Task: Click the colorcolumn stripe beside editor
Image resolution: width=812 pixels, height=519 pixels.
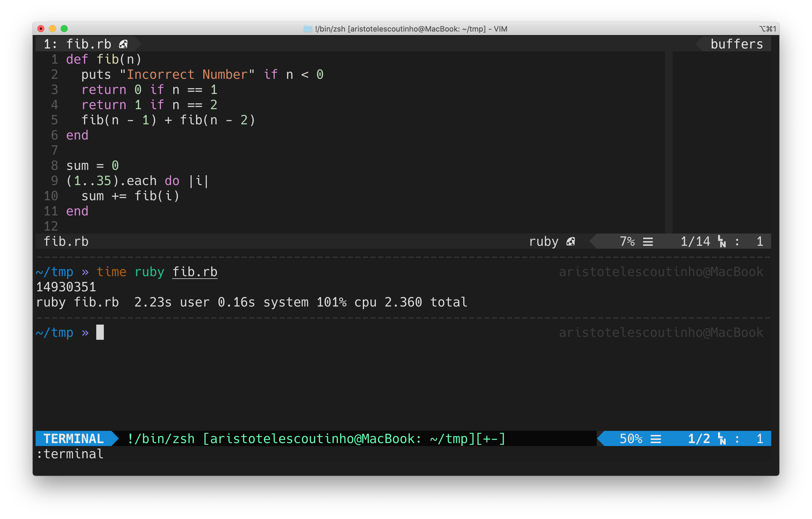Action: [669, 142]
